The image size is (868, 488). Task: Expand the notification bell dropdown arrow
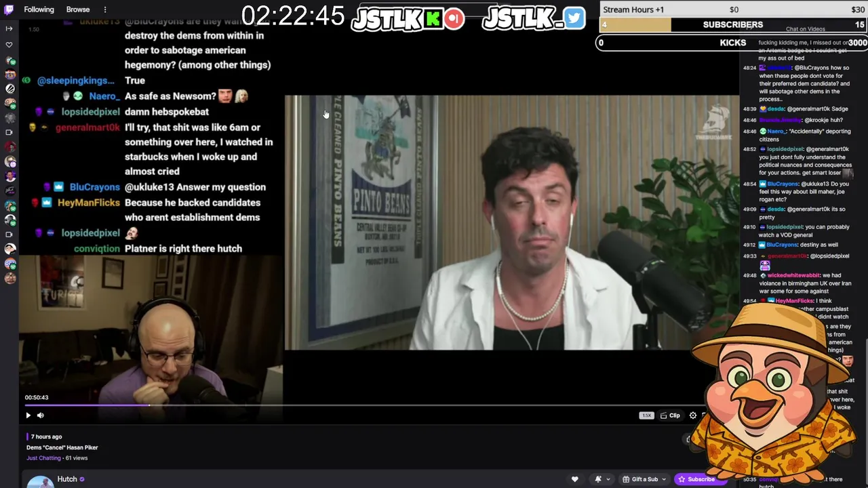[x=608, y=479]
